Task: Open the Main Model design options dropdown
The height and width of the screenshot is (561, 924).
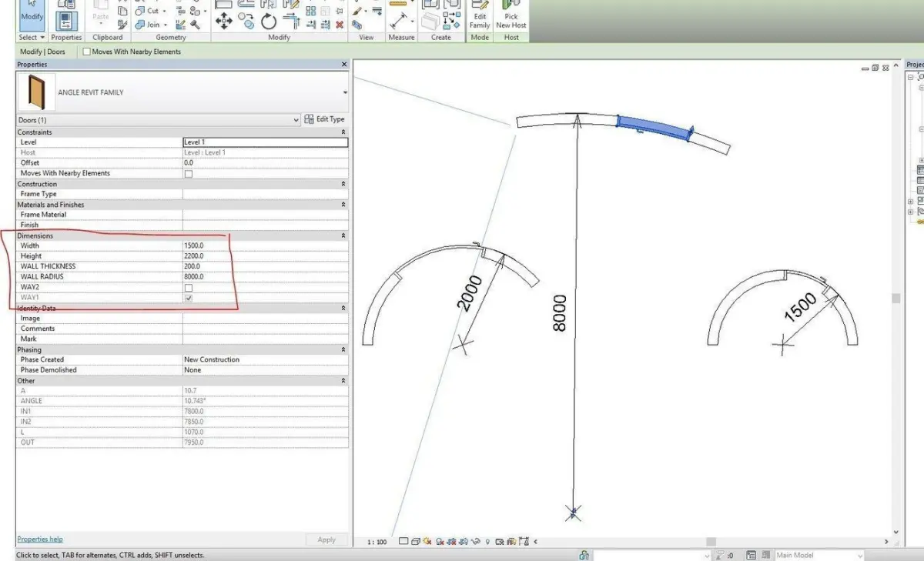Action: click(x=859, y=555)
